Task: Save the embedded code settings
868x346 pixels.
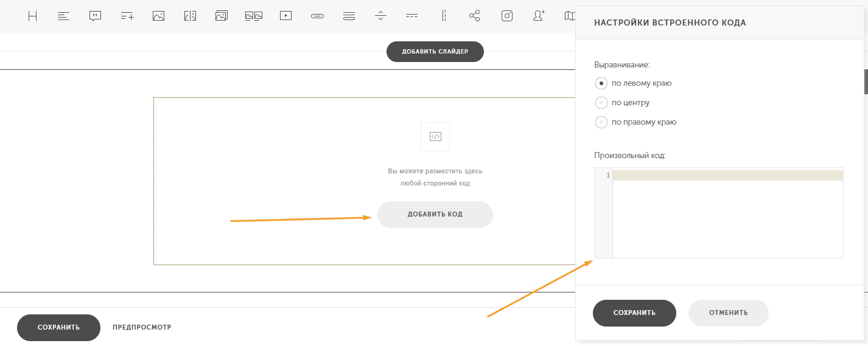Action: (x=634, y=313)
